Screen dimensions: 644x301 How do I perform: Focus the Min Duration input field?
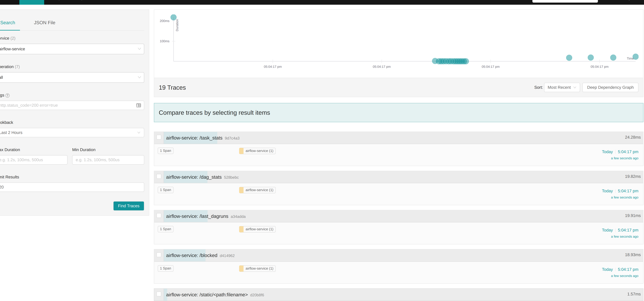(x=108, y=160)
